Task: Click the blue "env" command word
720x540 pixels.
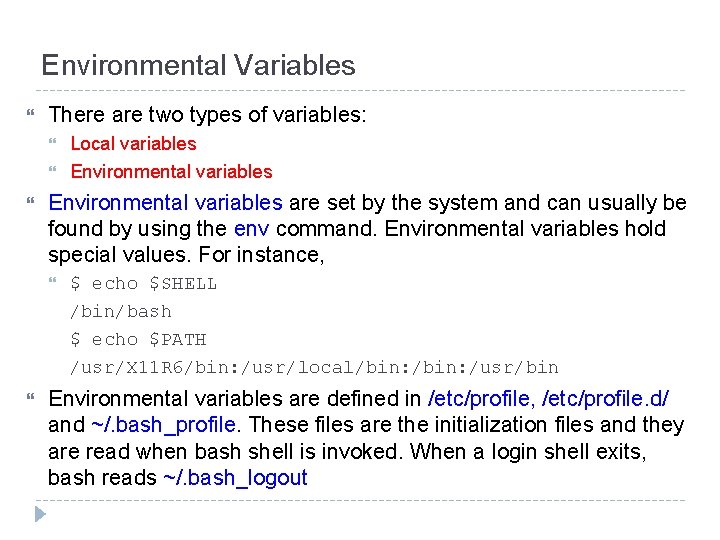Action: click(252, 229)
